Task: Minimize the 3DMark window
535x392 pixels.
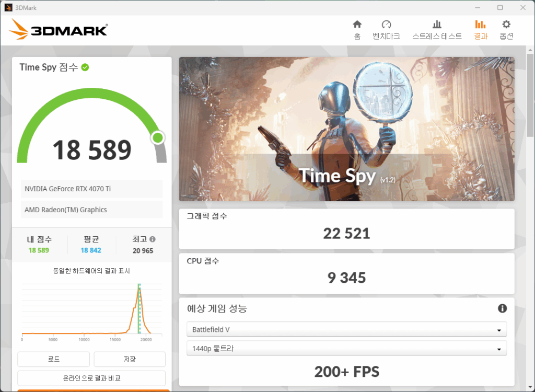Action: (x=478, y=7)
